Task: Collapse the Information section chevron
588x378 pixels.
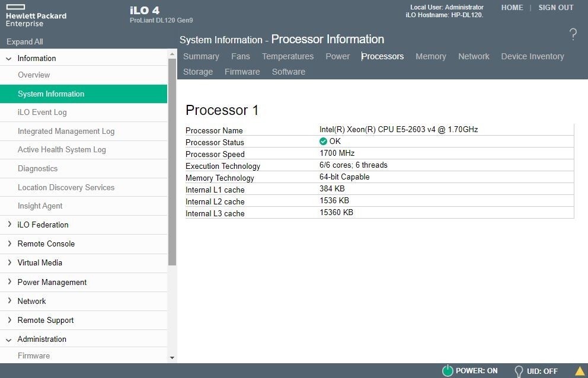Action: pos(9,59)
